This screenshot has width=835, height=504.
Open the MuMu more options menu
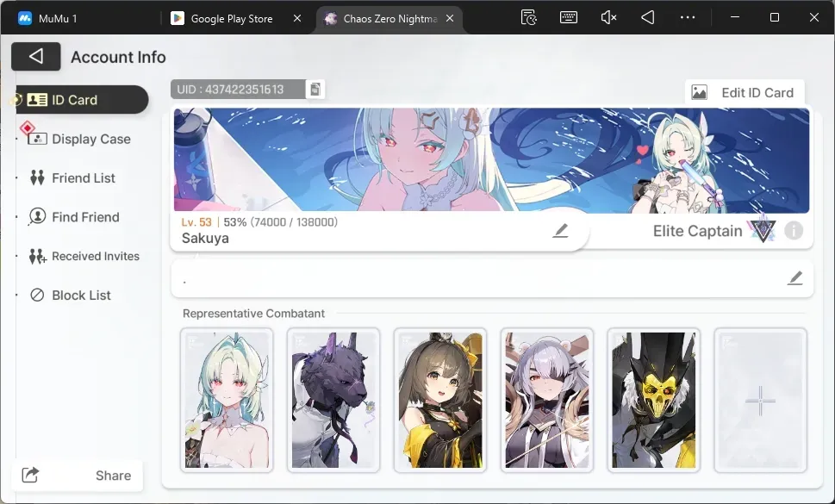(x=688, y=17)
